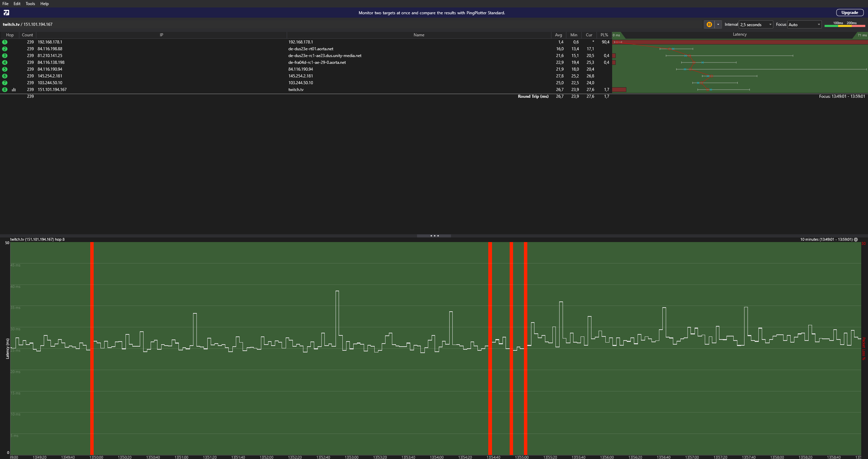Image resolution: width=868 pixels, height=459 pixels.
Task: Click the three-dot panel splitter handle
Action: tap(434, 236)
